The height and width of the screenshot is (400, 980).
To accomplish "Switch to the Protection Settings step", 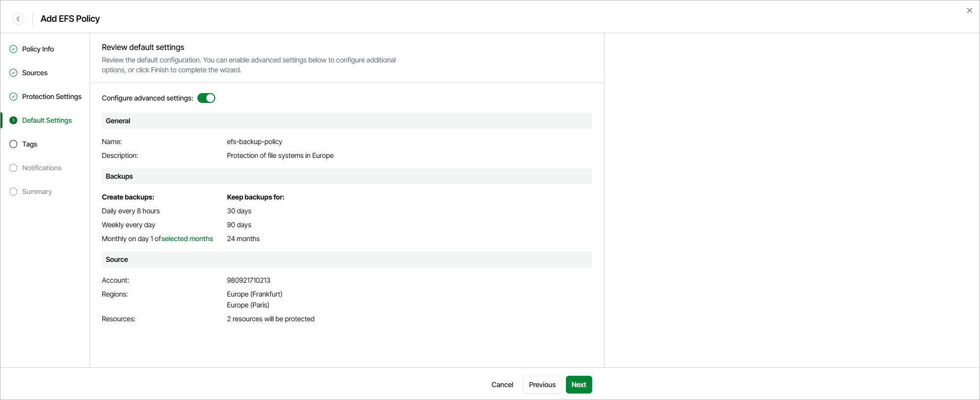I will (x=51, y=97).
